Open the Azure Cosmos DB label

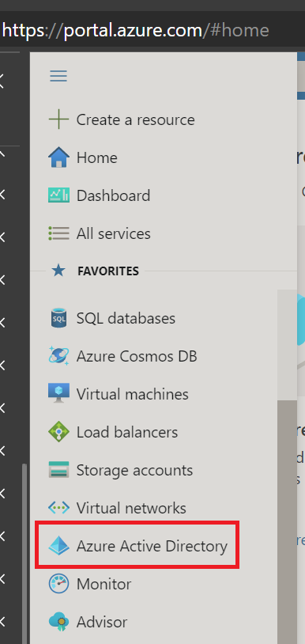pos(137,357)
